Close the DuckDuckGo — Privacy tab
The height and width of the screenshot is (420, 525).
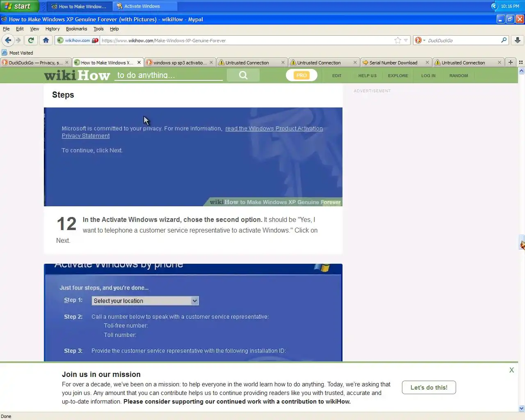point(67,62)
